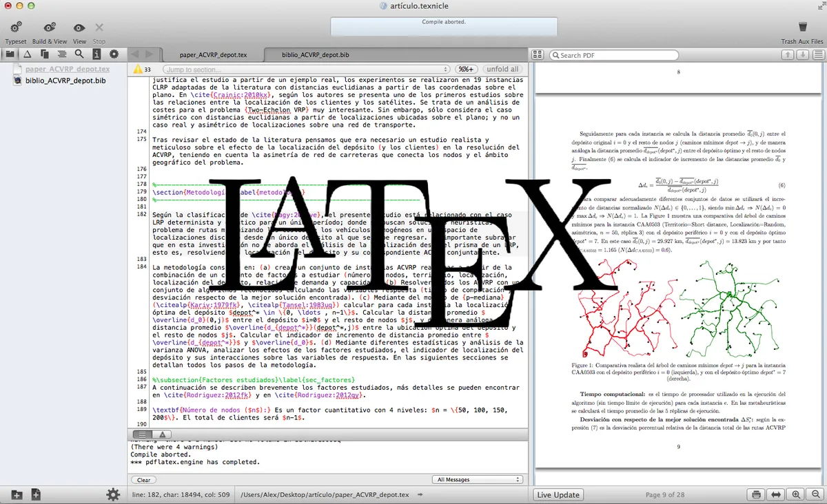This screenshot has height=504, width=827.
Task: Click artículo.texnicle window title
Action: click(418, 6)
